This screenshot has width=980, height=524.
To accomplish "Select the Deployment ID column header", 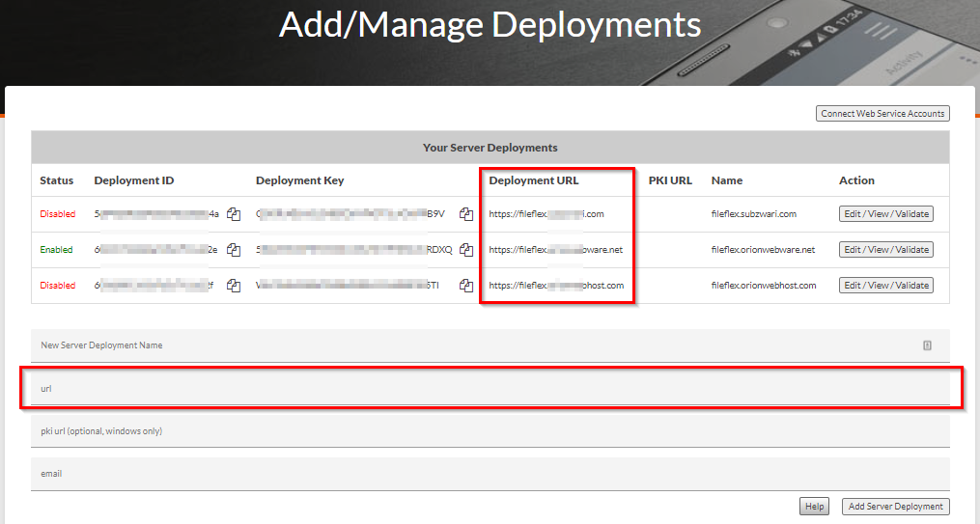I will pos(134,180).
